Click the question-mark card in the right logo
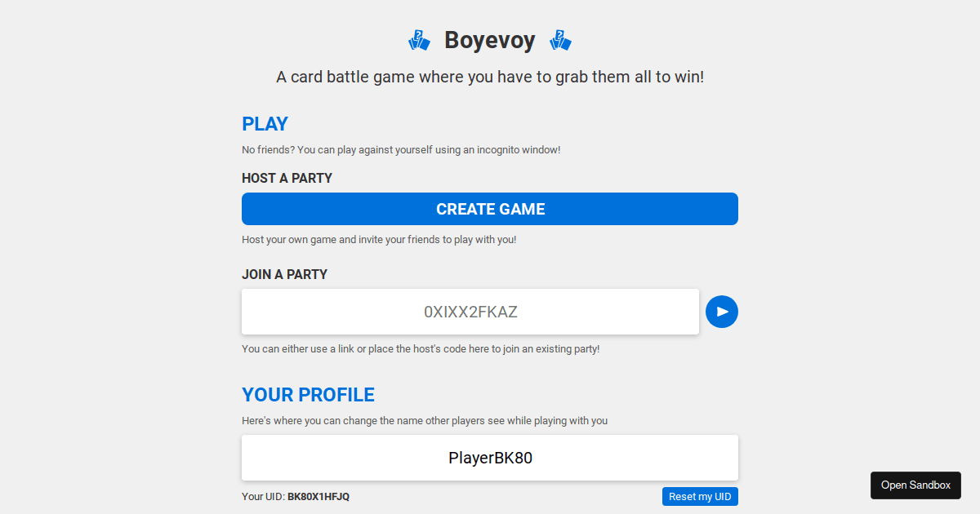980x514 pixels. pyautogui.click(x=559, y=34)
